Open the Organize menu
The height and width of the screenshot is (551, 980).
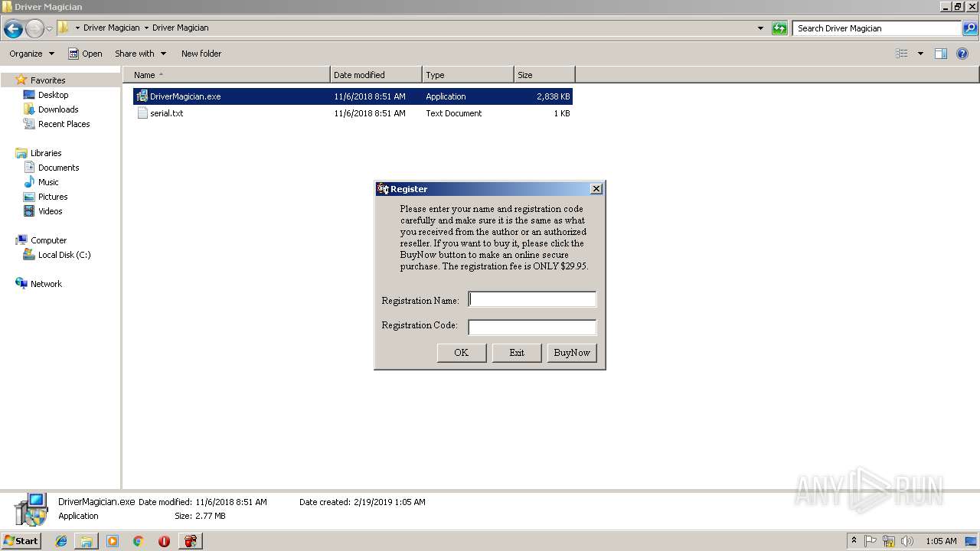[x=31, y=54]
